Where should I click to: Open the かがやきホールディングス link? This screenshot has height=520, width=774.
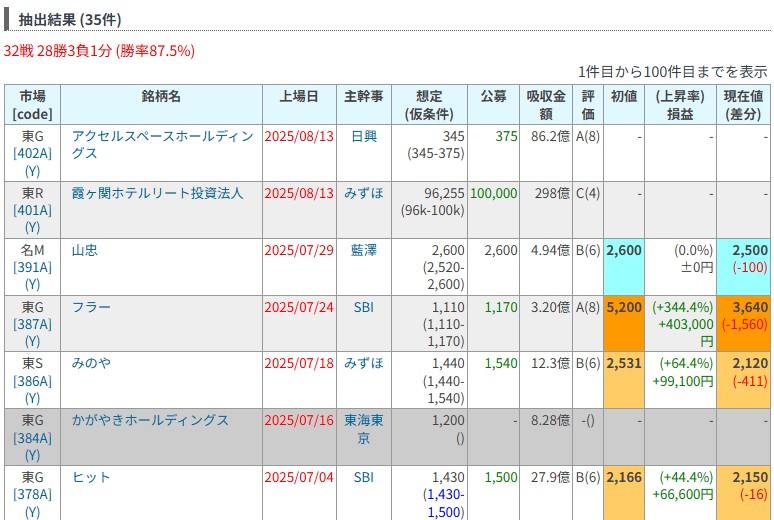coord(150,420)
